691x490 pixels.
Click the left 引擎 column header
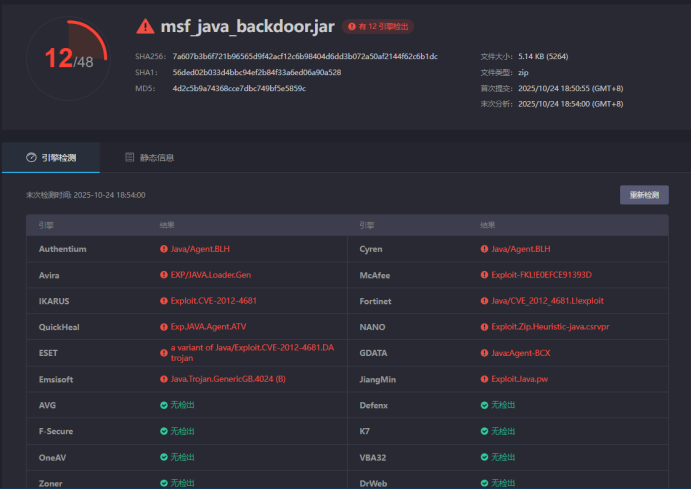click(x=46, y=225)
